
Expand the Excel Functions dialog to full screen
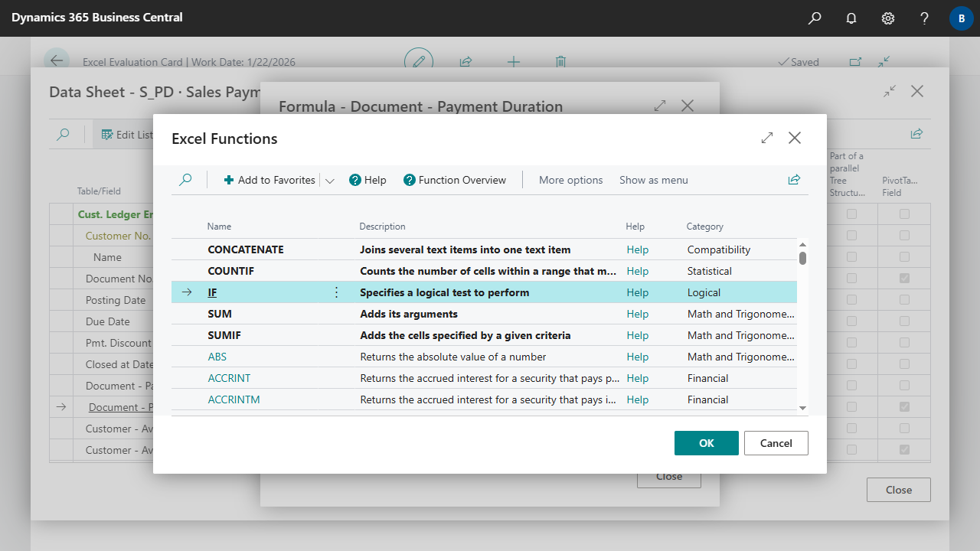[767, 138]
